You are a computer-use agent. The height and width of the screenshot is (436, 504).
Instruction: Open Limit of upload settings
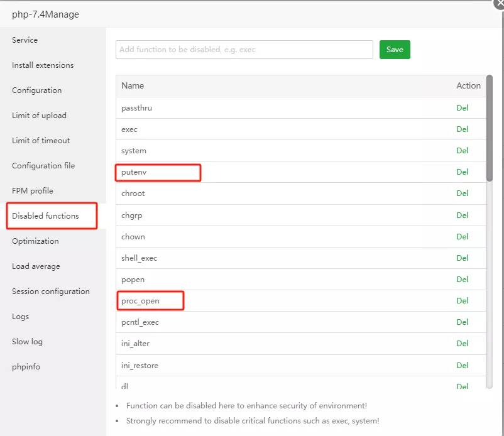click(x=39, y=116)
